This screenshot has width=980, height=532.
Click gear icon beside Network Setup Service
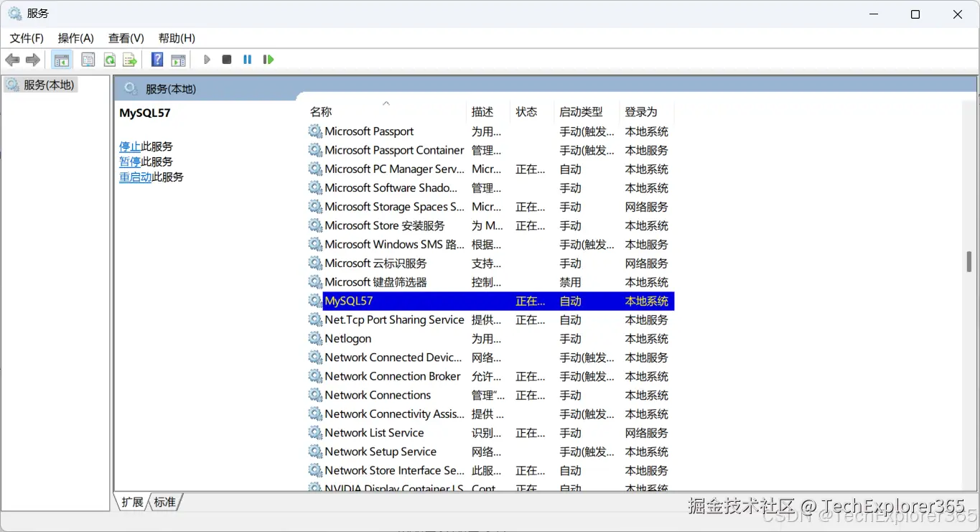(x=315, y=452)
